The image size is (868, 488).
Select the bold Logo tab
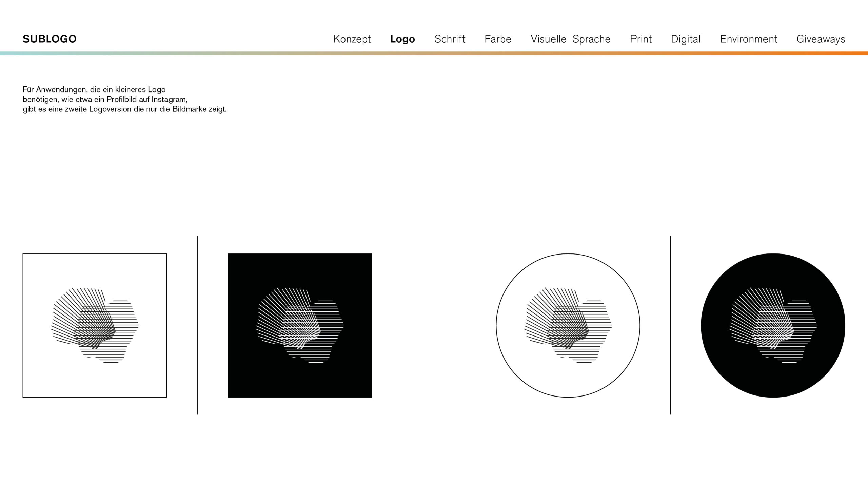[x=402, y=39]
